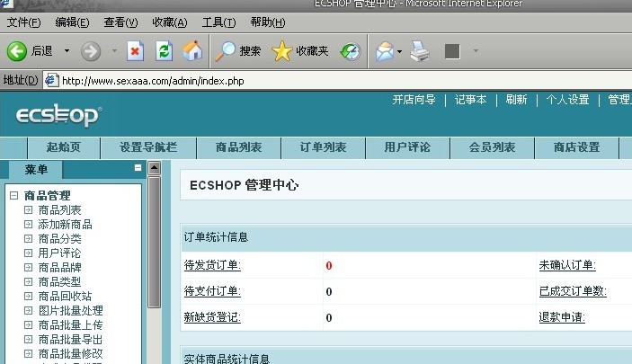Open 会员列表 navigation tab
Image resolution: width=632 pixels, height=364 pixels.
tap(492, 147)
